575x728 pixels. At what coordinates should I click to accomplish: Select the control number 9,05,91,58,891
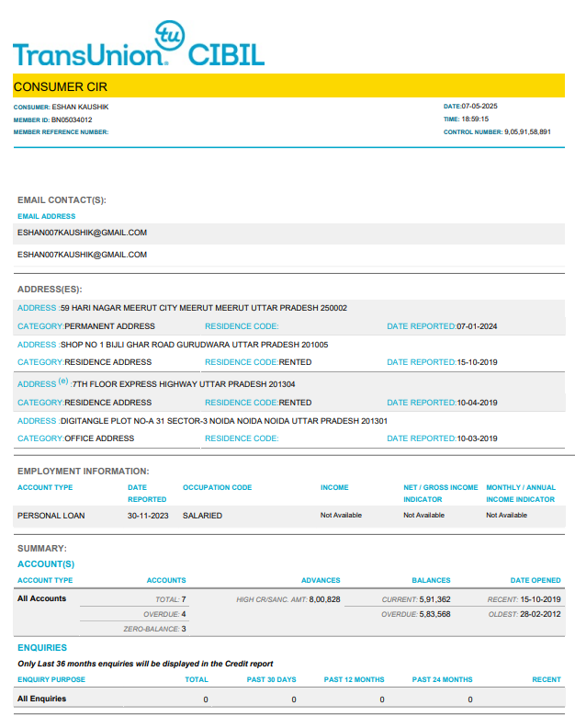point(527,132)
